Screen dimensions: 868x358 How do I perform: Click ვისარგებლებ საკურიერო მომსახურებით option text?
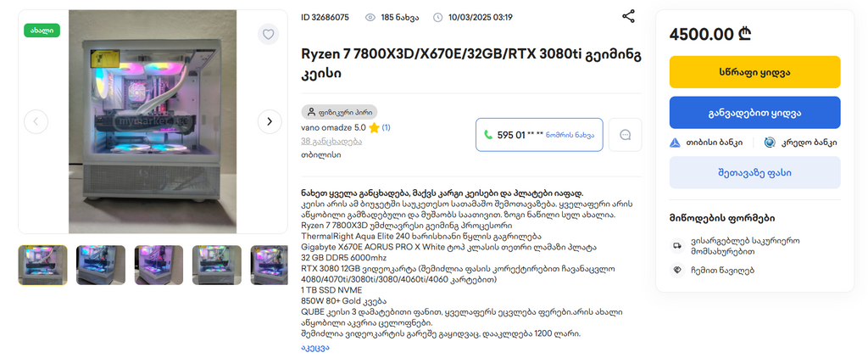745,246
